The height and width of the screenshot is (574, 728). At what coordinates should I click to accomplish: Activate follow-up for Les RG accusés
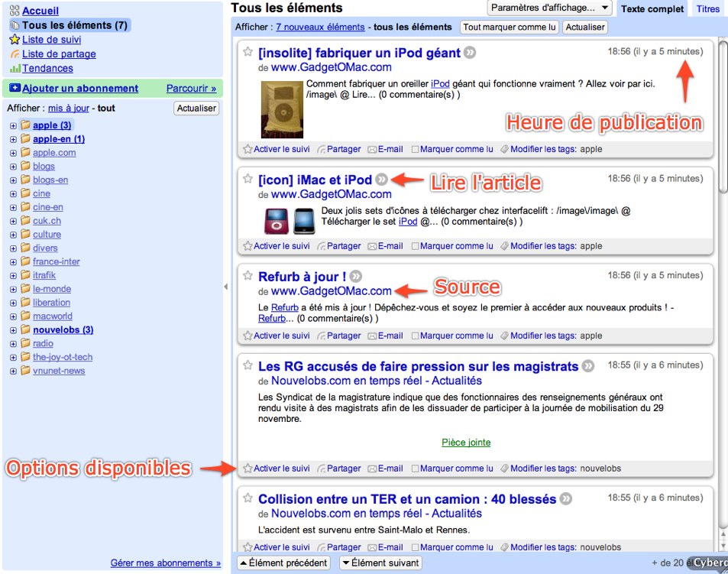[277, 469]
